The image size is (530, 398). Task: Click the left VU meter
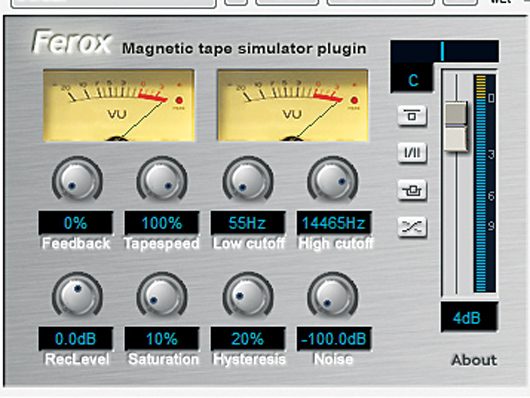[x=119, y=105]
